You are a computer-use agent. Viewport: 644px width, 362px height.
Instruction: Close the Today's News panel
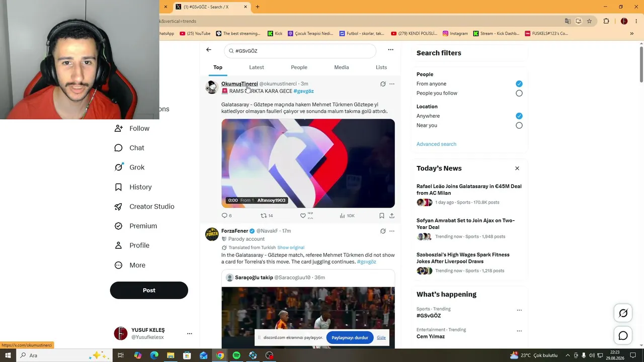[517, 168]
